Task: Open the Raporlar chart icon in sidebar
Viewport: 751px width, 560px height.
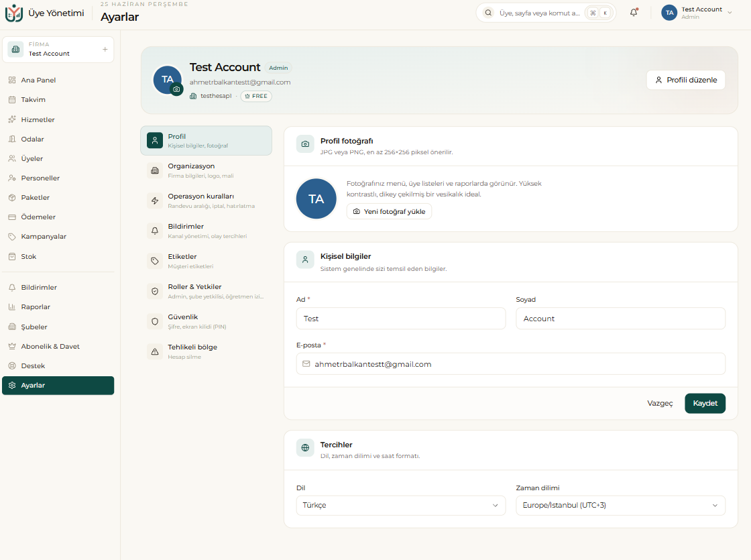Action: pos(12,307)
